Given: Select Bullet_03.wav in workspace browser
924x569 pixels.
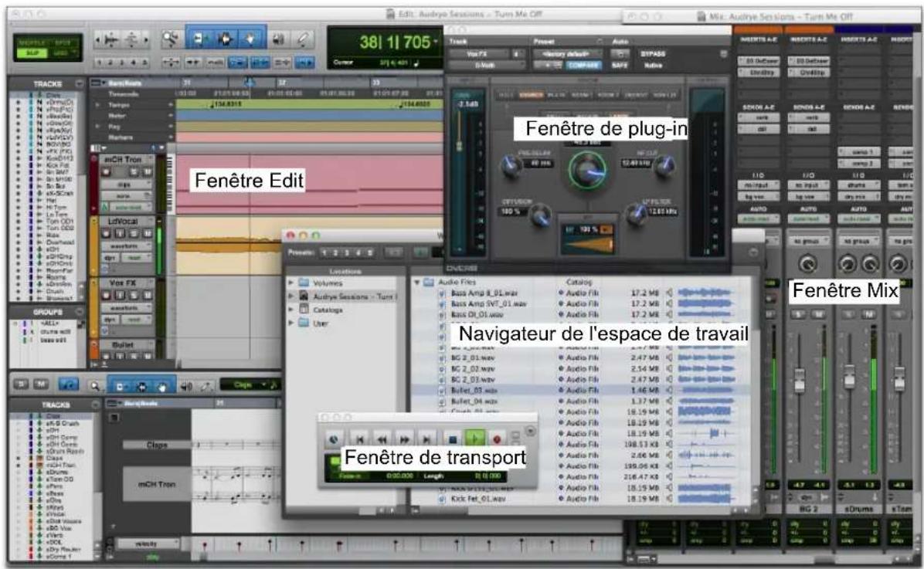Looking at the screenshot, I should click(474, 390).
